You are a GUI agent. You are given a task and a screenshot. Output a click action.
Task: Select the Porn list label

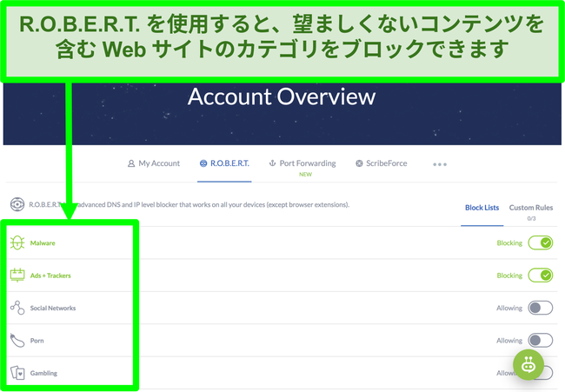[x=37, y=341]
